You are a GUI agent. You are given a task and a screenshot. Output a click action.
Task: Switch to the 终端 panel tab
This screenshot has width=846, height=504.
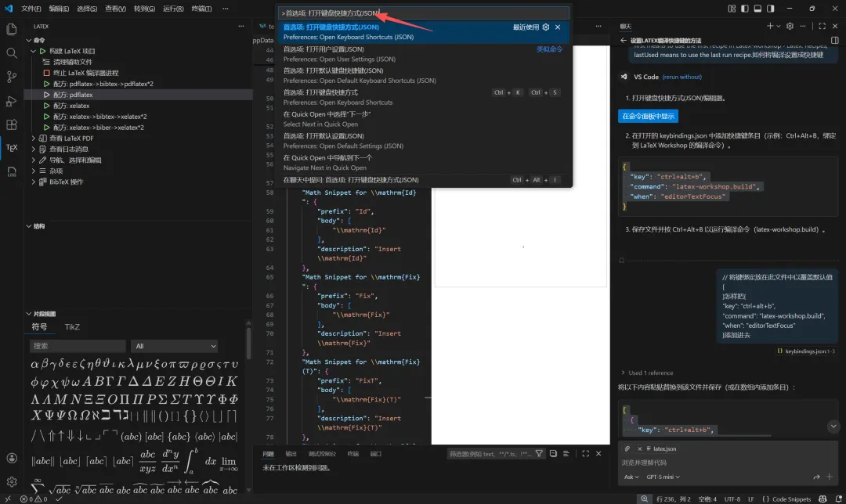click(352, 454)
